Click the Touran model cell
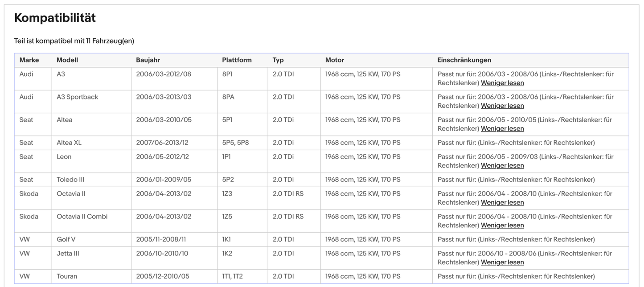This screenshot has width=644, height=287. [67, 276]
